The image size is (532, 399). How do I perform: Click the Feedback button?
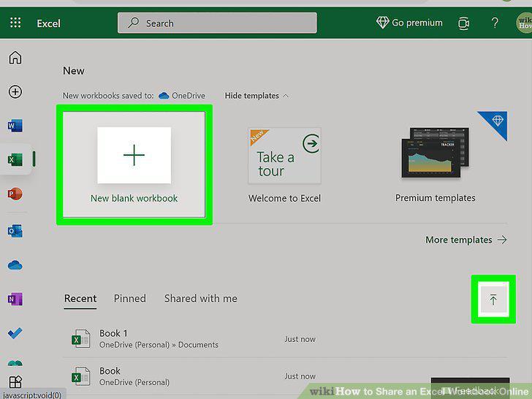point(471,389)
